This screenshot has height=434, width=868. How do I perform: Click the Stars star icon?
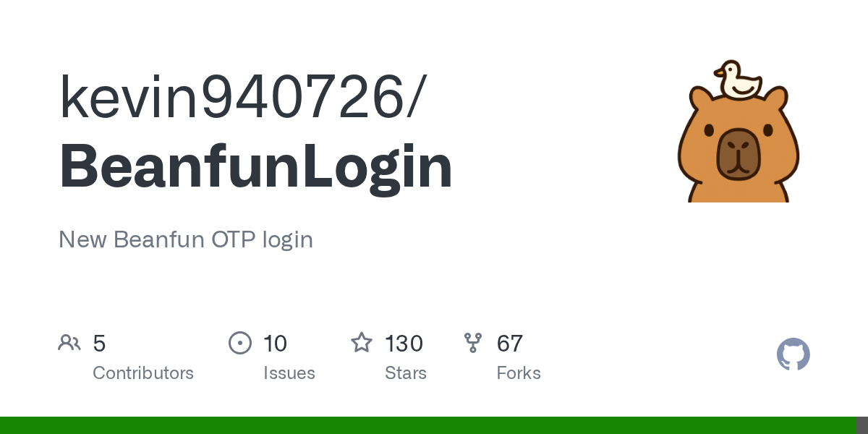coord(362,342)
